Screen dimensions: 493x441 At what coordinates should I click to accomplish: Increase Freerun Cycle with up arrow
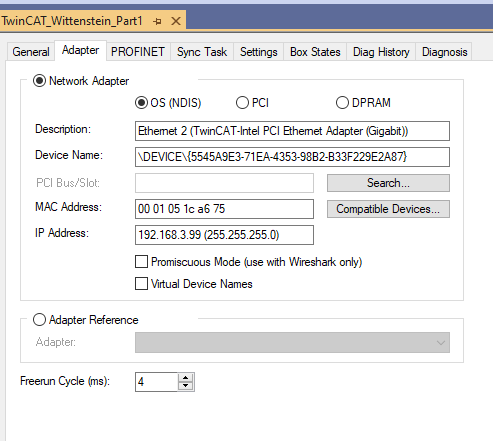click(x=186, y=378)
